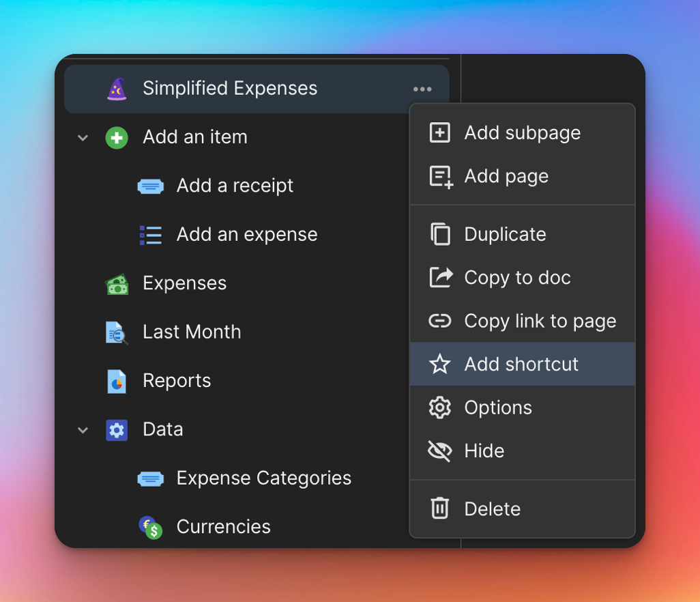Click the three-dot menu on Simplified Expenses
The width and height of the screenshot is (700, 602).
[422, 89]
